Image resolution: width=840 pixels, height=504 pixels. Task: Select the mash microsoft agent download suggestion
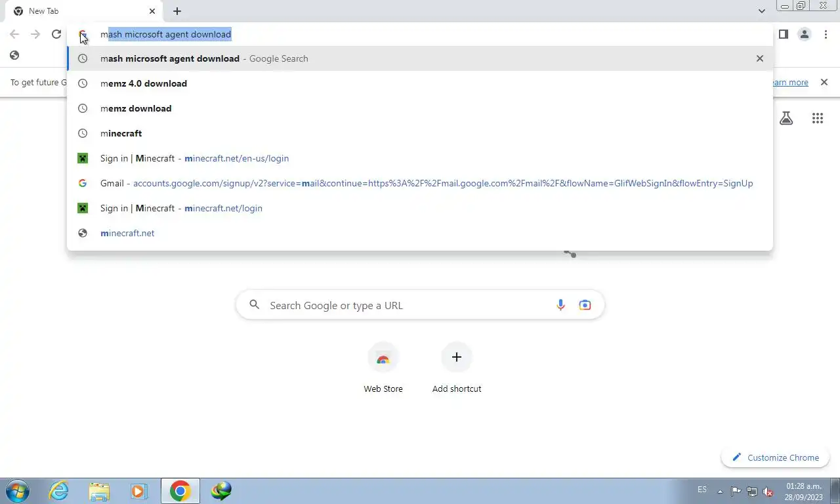coord(420,58)
